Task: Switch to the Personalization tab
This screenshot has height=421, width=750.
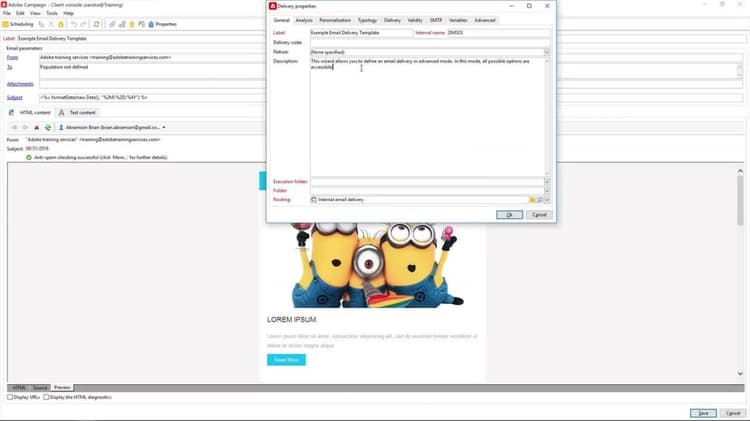Action: 335,20
